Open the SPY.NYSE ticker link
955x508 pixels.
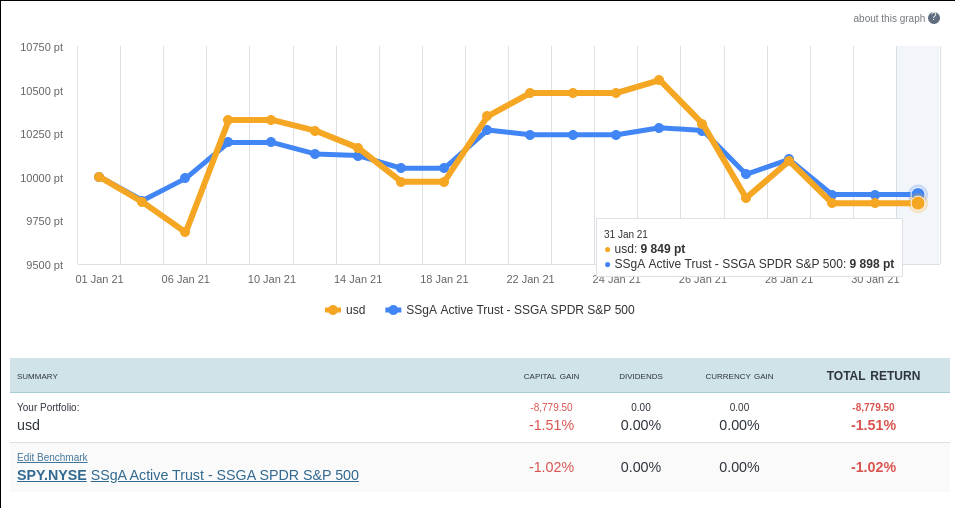[52, 475]
